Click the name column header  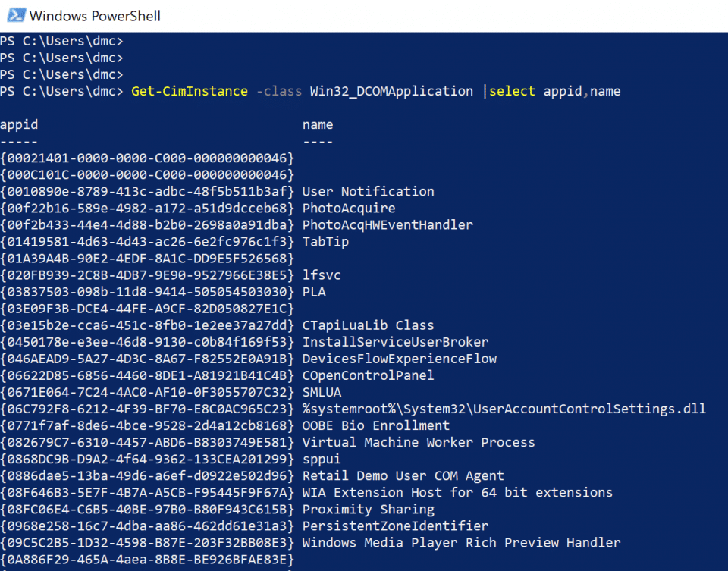point(318,125)
